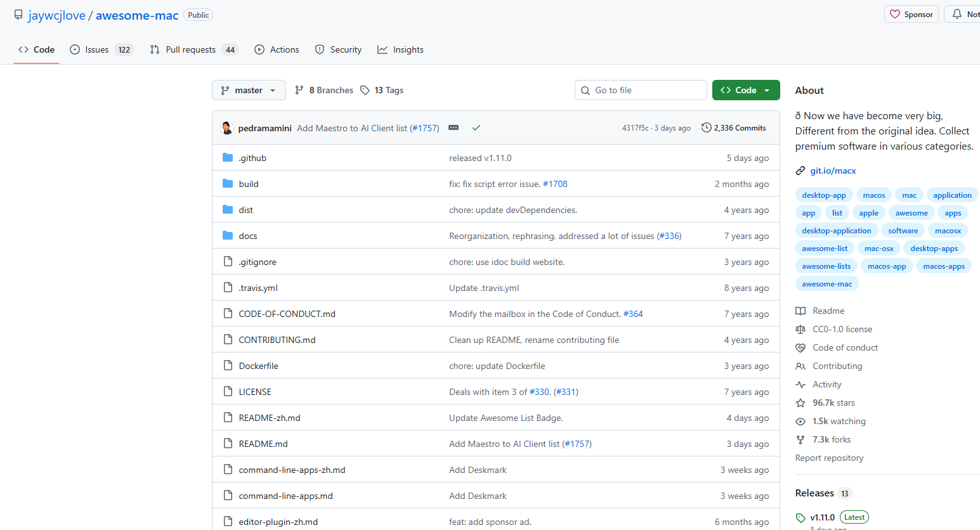Open the Pull requests tab
Image resolution: width=980 pixels, height=530 pixels.
click(194, 49)
